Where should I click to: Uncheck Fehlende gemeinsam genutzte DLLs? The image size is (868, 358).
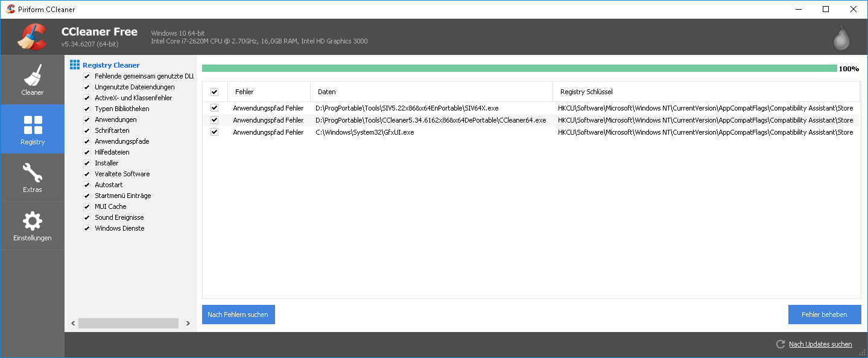point(87,77)
